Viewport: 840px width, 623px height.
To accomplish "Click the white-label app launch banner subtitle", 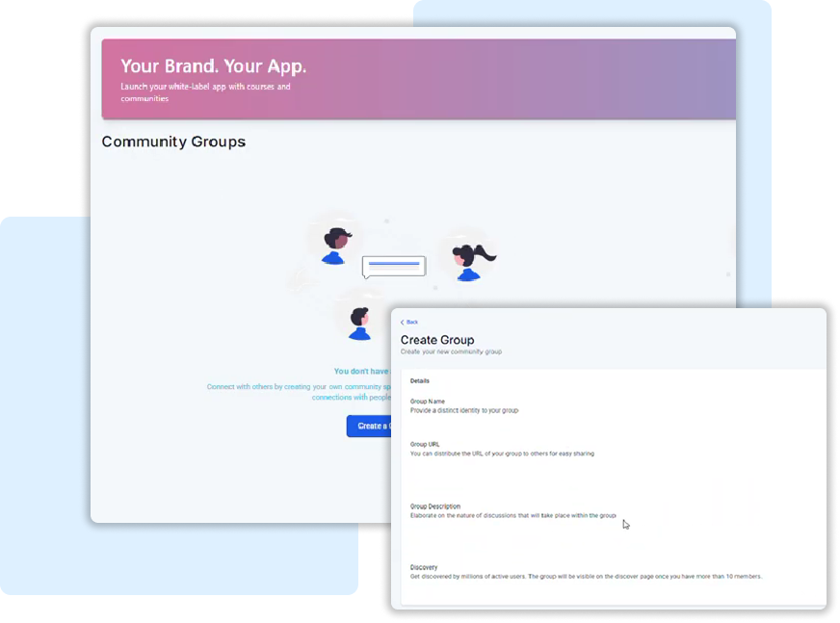I will pyautogui.click(x=205, y=92).
